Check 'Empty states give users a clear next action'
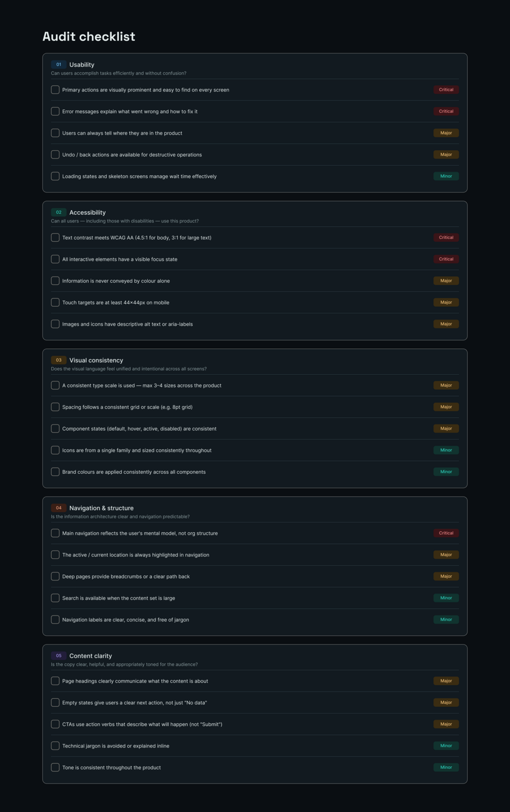This screenshot has width=510, height=812. (x=55, y=703)
